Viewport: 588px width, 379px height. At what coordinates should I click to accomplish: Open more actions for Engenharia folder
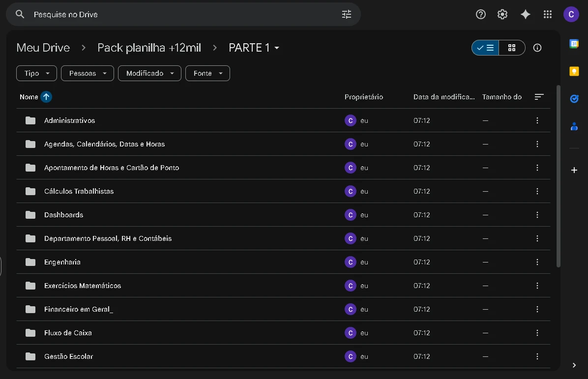537,262
